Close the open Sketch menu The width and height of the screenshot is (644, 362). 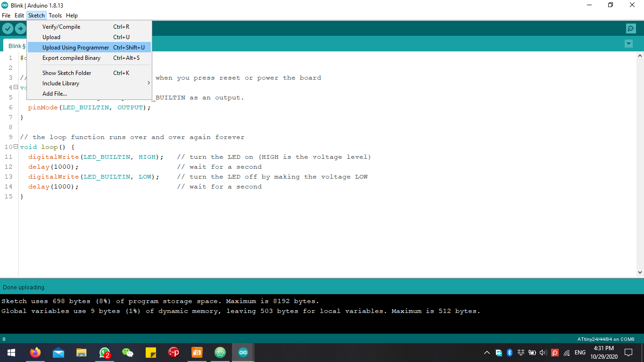(x=36, y=16)
